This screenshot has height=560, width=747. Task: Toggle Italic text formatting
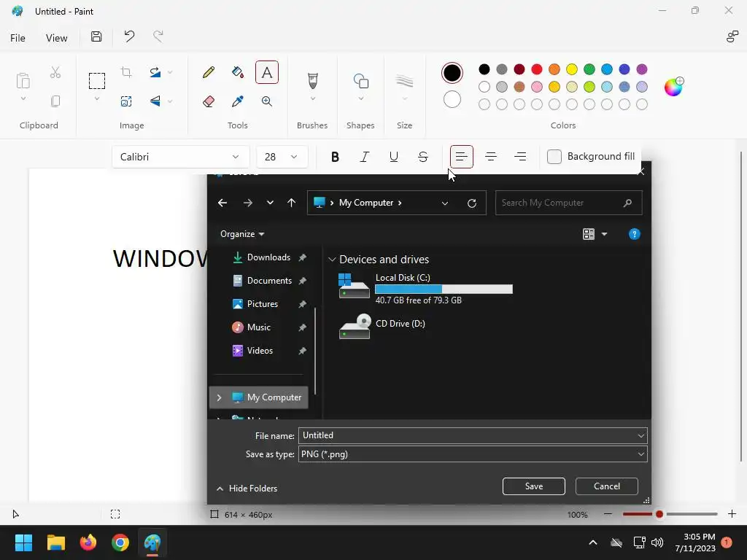coord(365,157)
